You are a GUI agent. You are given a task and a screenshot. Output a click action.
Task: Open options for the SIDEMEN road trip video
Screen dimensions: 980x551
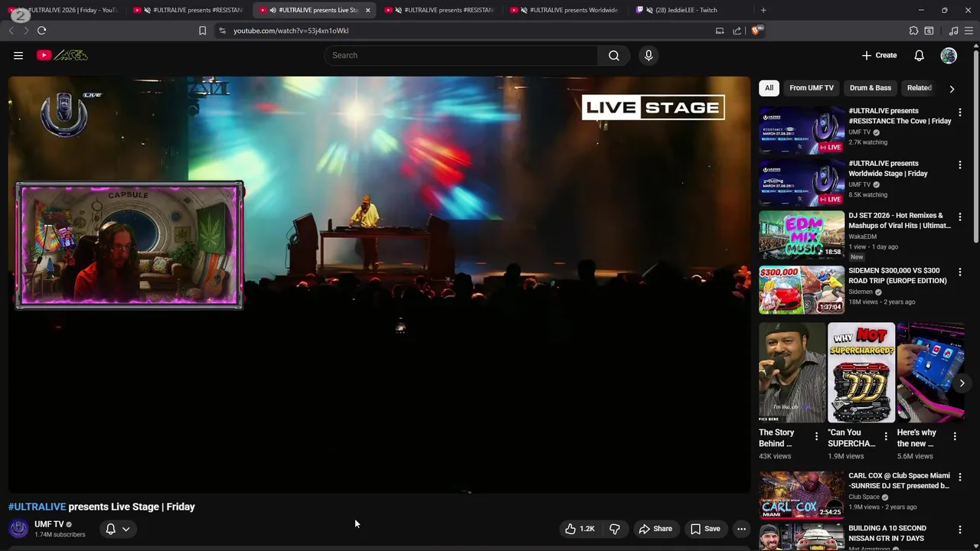[x=959, y=272]
